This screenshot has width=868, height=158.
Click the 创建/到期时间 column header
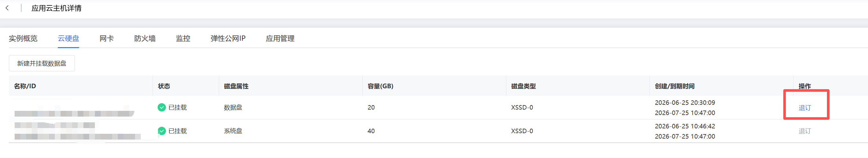675,86
